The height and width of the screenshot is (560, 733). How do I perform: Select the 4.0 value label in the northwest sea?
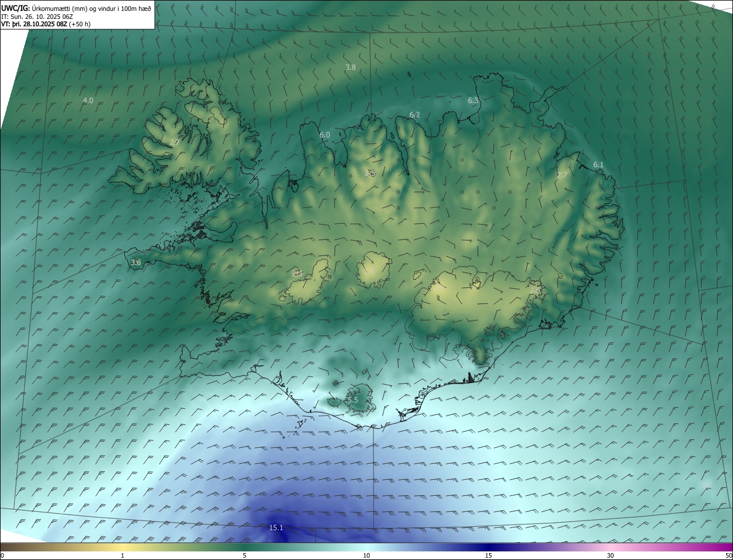(x=88, y=100)
